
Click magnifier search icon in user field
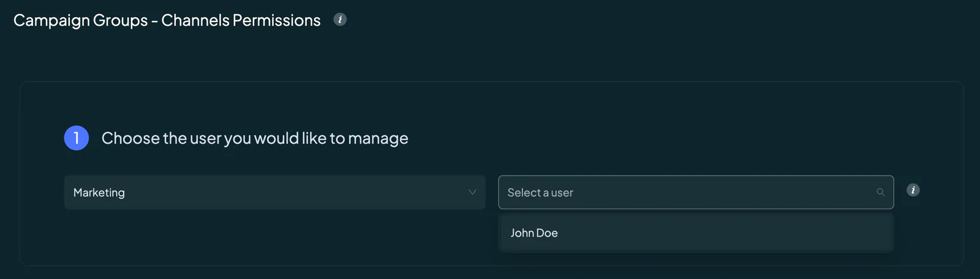(881, 192)
